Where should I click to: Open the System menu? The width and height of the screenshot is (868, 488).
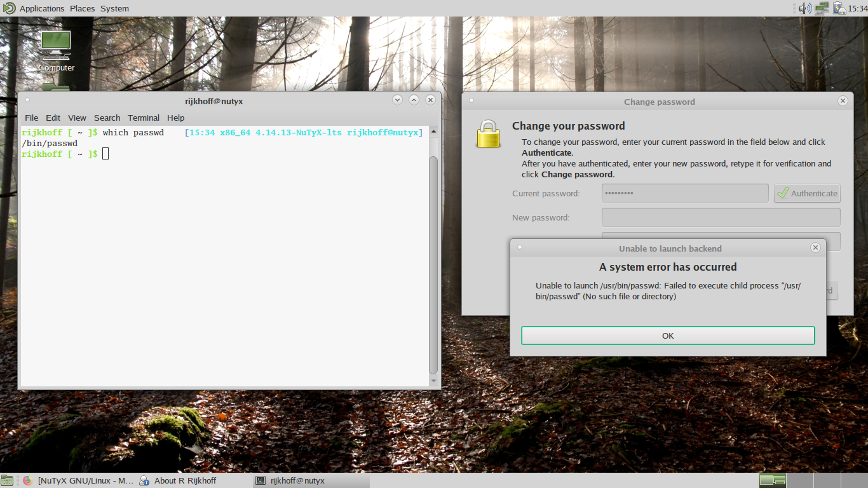[114, 8]
